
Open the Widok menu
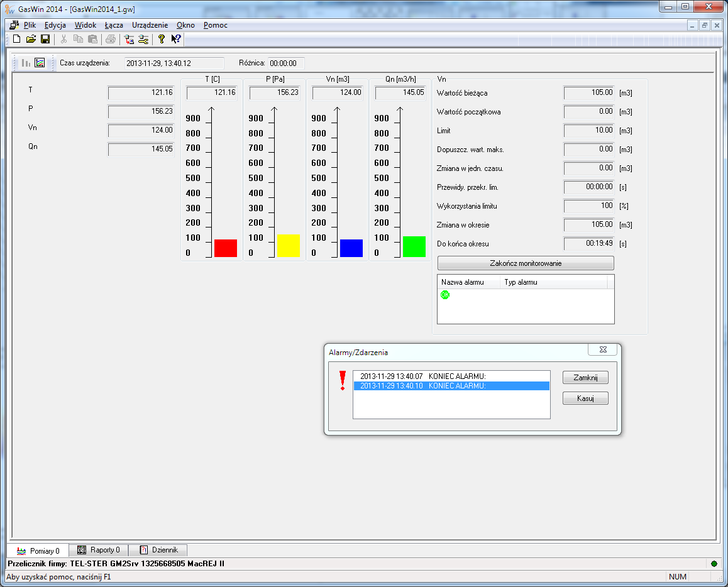tap(85, 25)
